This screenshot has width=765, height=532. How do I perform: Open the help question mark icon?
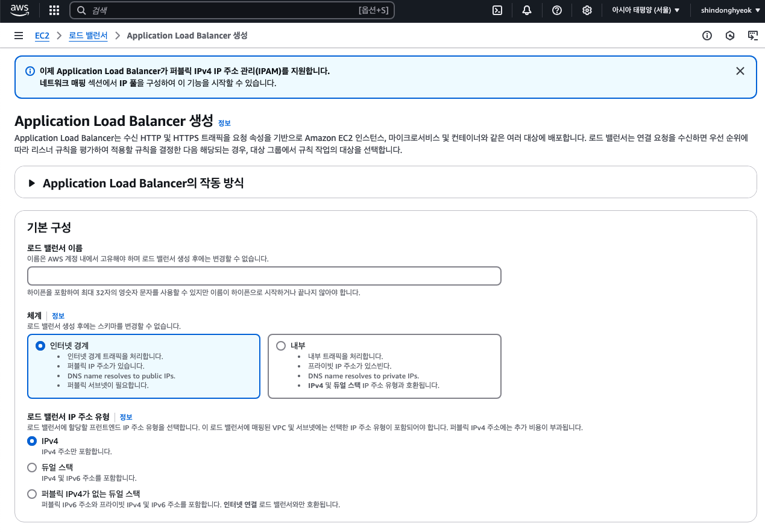coord(557,10)
